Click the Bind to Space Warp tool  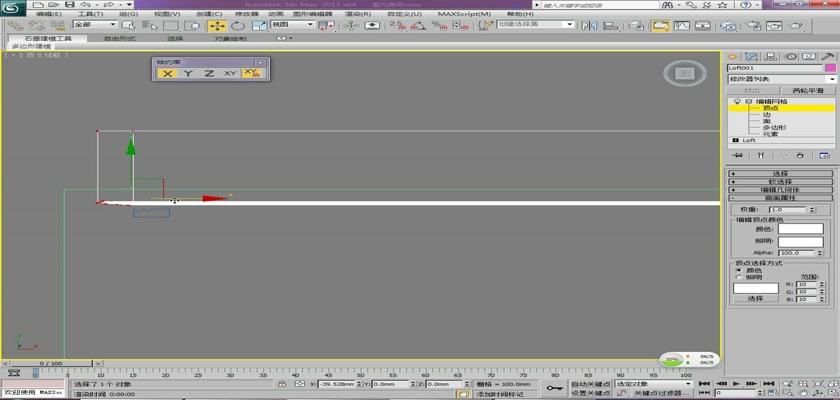coord(57,26)
